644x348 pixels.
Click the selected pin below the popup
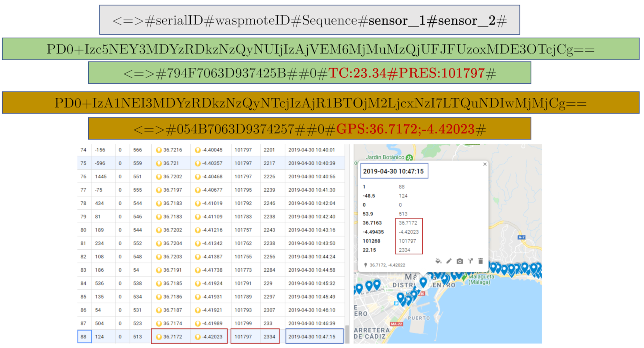[423, 282]
